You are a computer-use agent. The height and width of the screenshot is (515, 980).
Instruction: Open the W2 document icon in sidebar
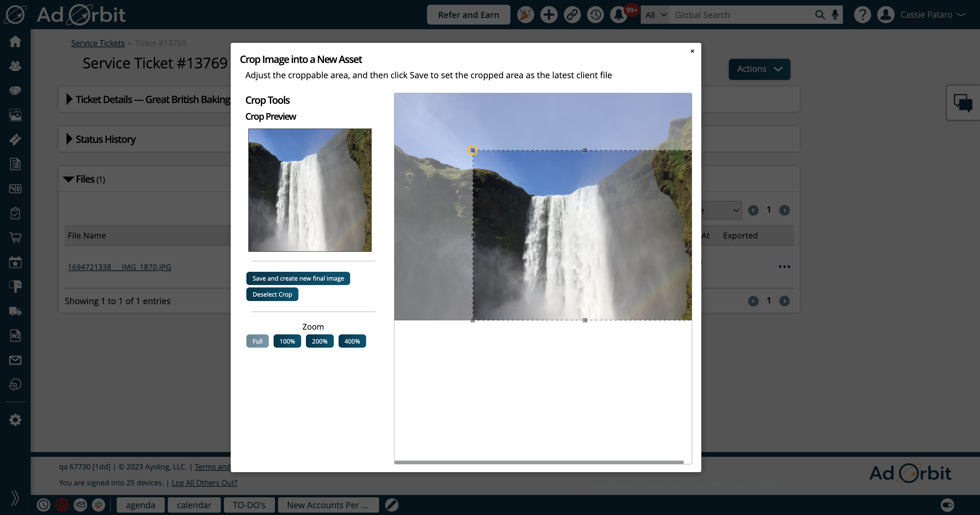point(15,335)
